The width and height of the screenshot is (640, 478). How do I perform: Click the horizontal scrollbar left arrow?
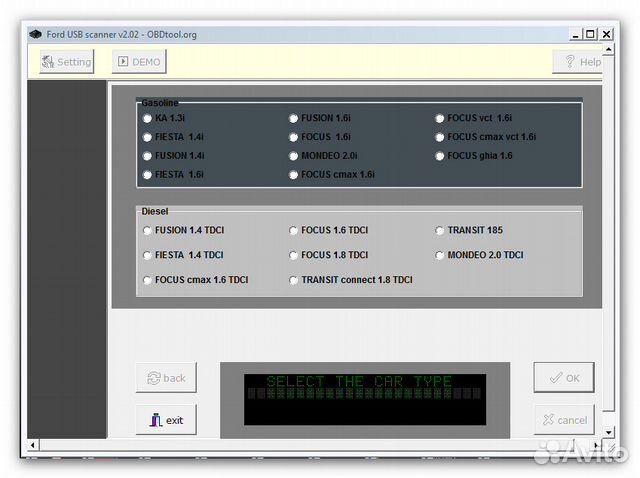33,445
